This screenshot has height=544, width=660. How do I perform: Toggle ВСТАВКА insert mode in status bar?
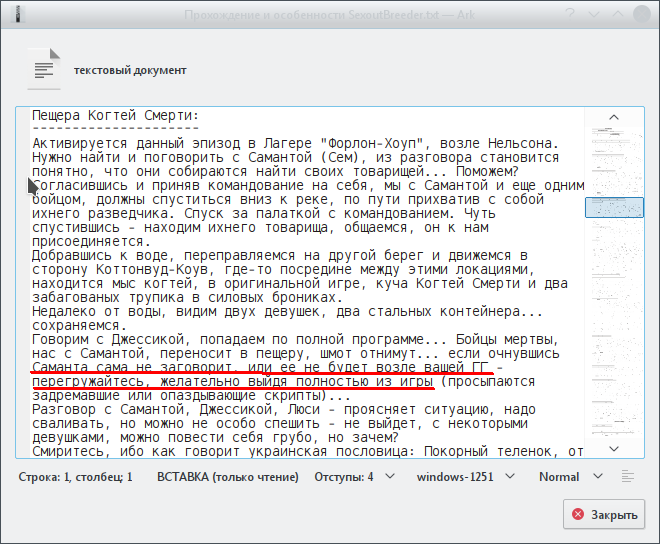[x=228, y=477]
